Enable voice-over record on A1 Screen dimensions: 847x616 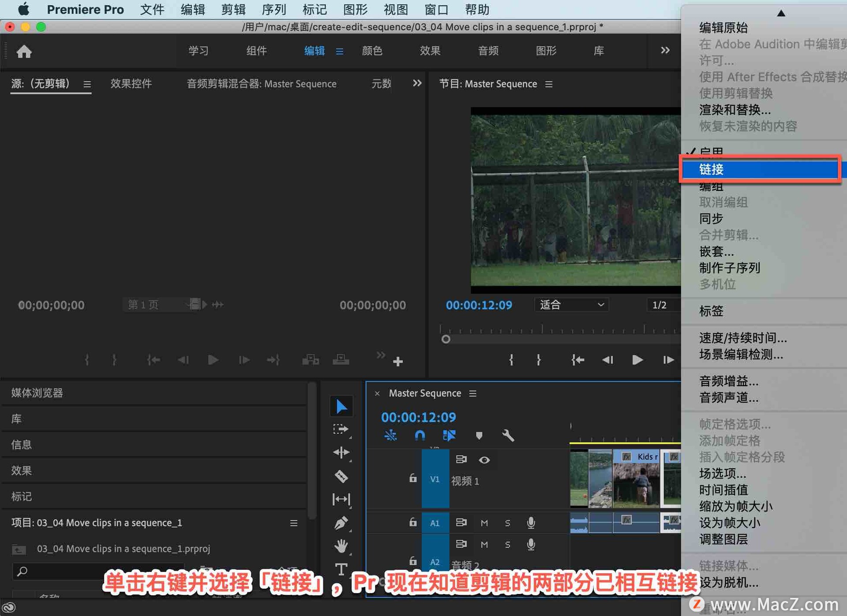[531, 523]
